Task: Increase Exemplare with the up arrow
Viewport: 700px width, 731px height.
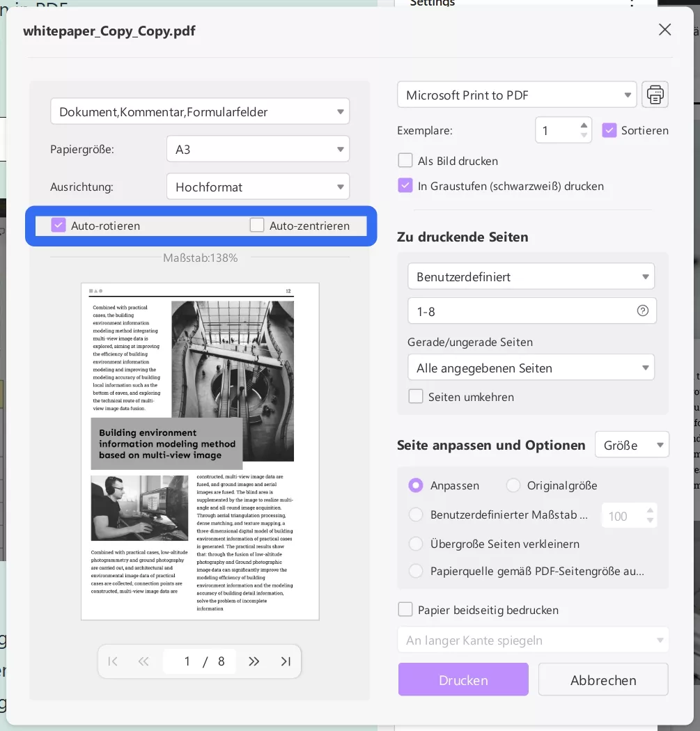Action: point(584,125)
